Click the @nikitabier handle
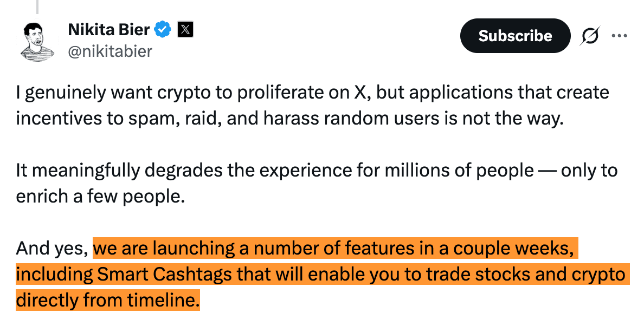Viewport: 644px width, 326px height. [x=110, y=51]
